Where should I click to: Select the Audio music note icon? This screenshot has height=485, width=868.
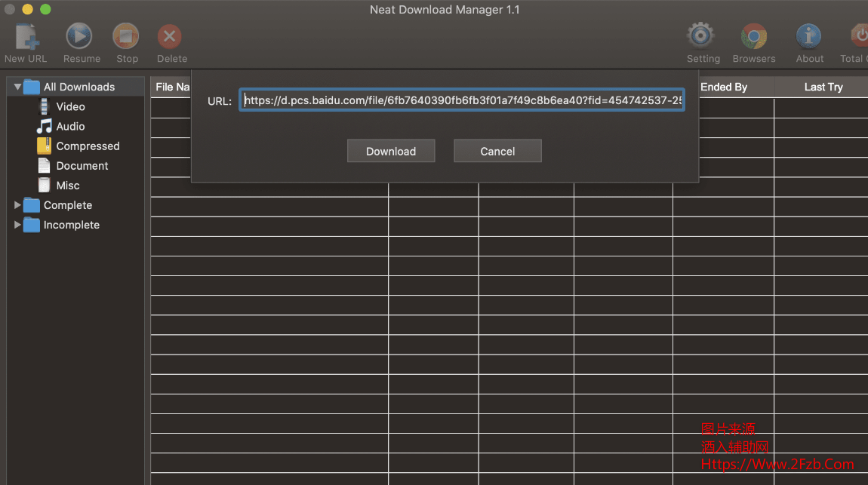tap(45, 126)
